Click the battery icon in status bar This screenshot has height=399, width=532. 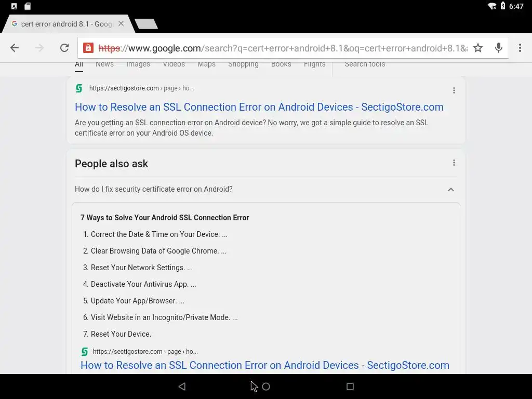click(503, 6)
